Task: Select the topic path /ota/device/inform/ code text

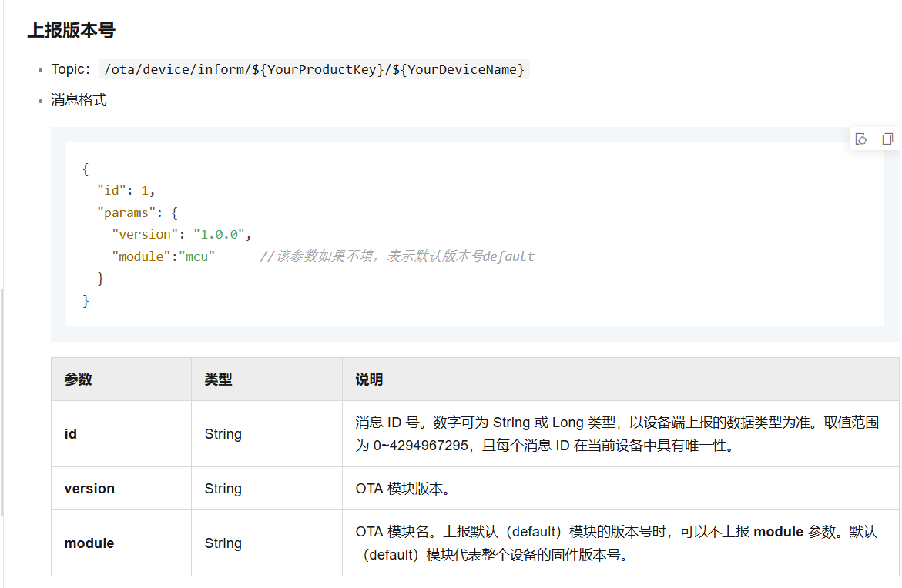Action: point(314,69)
